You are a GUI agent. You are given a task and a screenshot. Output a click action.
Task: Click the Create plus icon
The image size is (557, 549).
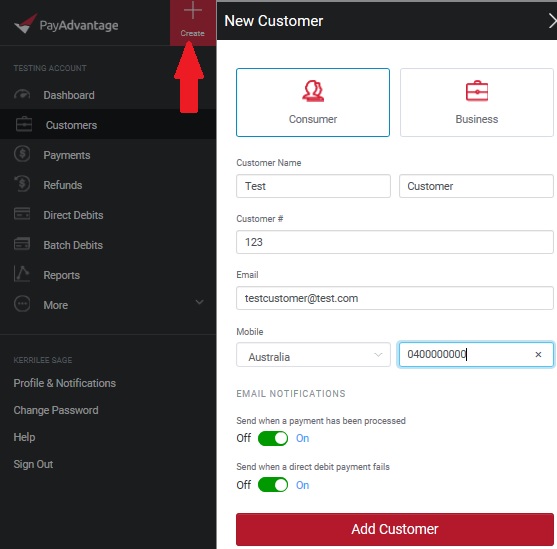193,10
